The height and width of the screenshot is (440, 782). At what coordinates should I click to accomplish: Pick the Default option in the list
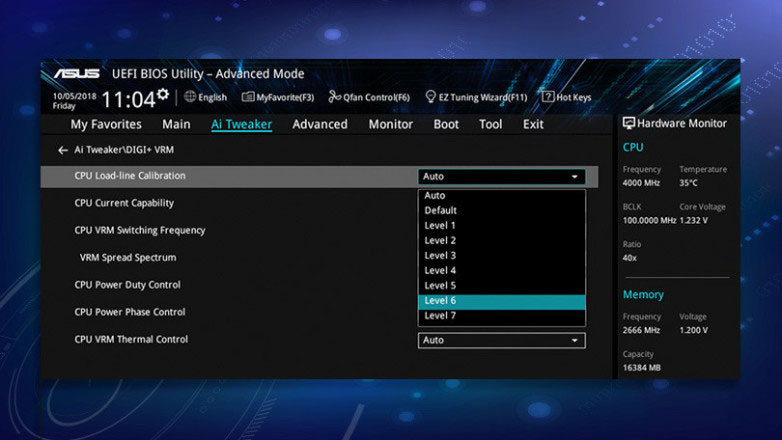coord(500,211)
